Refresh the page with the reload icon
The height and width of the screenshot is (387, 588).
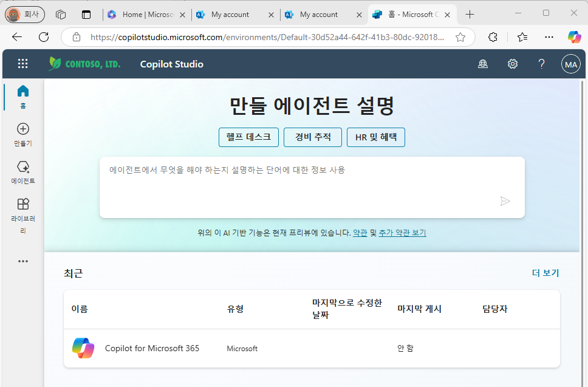click(x=44, y=36)
